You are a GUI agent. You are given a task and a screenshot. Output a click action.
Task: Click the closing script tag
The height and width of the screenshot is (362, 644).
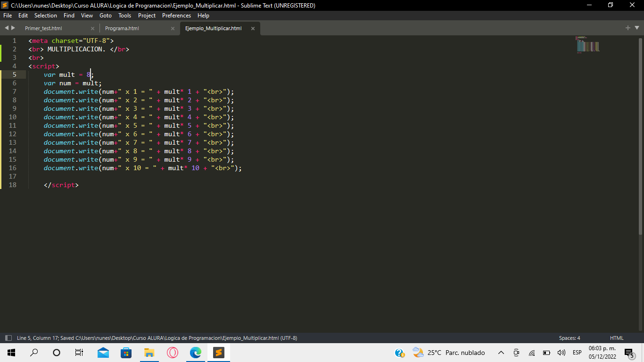(x=61, y=185)
